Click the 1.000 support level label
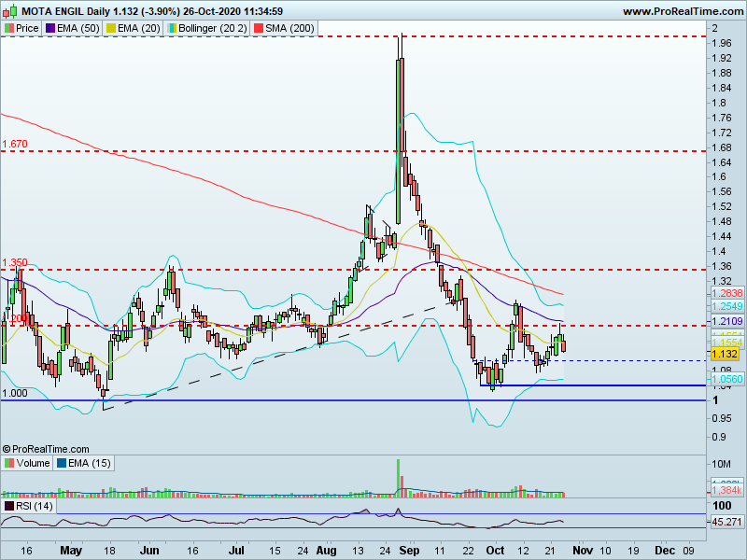Viewport: 747px width, 560px height. click(x=15, y=393)
